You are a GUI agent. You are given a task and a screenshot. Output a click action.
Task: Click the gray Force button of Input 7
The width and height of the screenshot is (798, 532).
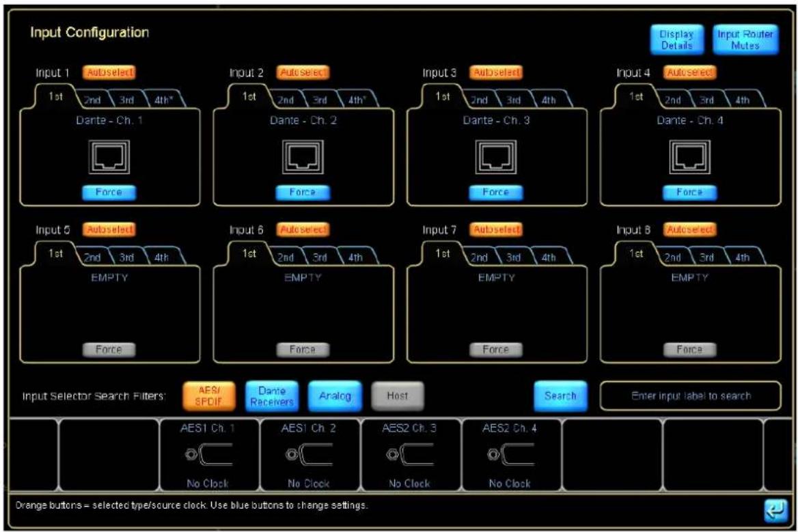pyautogui.click(x=496, y=350)
